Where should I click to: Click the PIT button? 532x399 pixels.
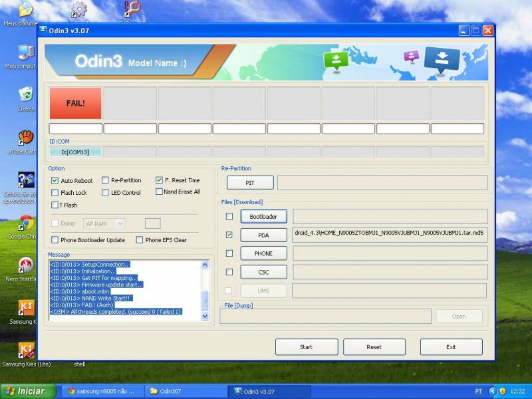tap(250, 182)
